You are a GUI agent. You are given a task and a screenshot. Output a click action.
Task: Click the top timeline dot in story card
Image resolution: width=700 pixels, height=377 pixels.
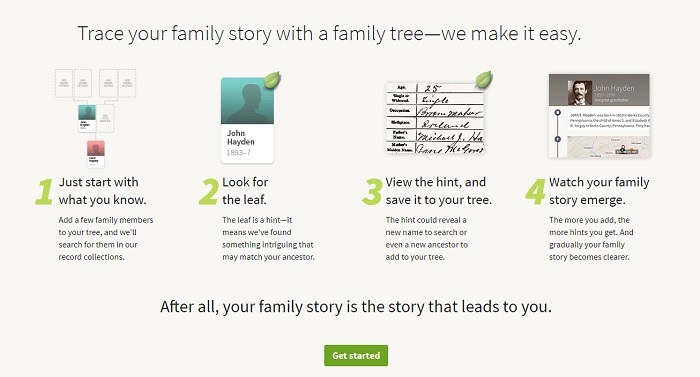(x=558, y=113)
